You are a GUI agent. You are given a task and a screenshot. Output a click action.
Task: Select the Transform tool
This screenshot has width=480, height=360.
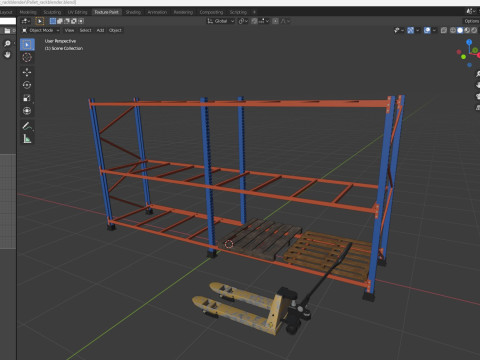(x=27, y=111)
